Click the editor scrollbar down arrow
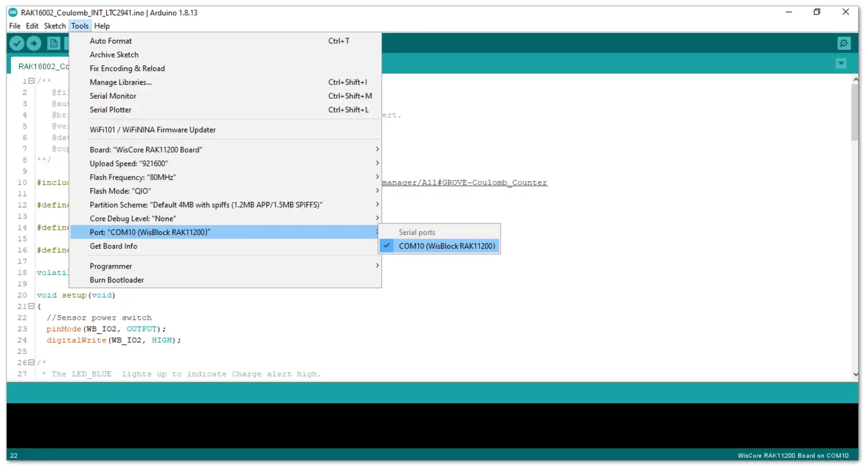The width and height of the screenshot is (868, 467). (x=854, y=376)
